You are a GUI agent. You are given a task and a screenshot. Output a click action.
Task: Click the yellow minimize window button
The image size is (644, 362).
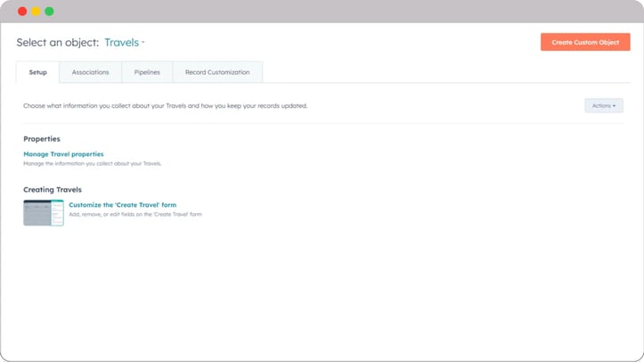click(37, 12)
